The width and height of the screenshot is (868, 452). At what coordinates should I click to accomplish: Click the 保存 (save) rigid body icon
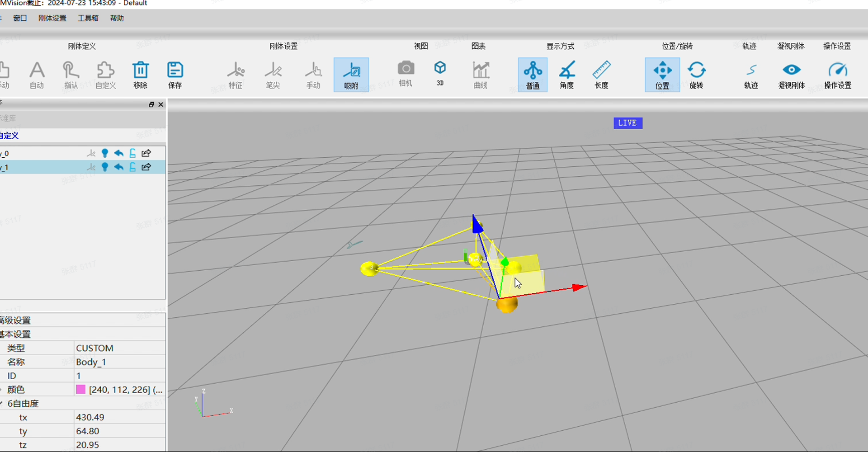[175, 75]
